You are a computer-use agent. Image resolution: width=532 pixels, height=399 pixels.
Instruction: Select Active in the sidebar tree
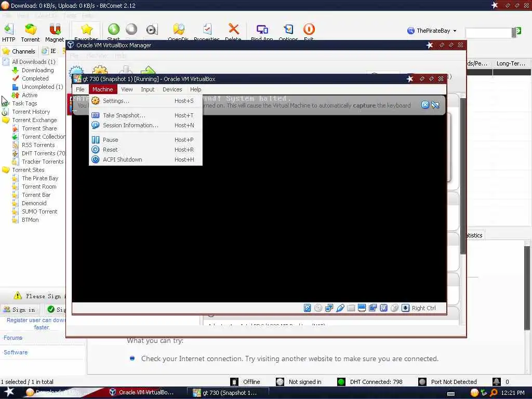(30, 96)
